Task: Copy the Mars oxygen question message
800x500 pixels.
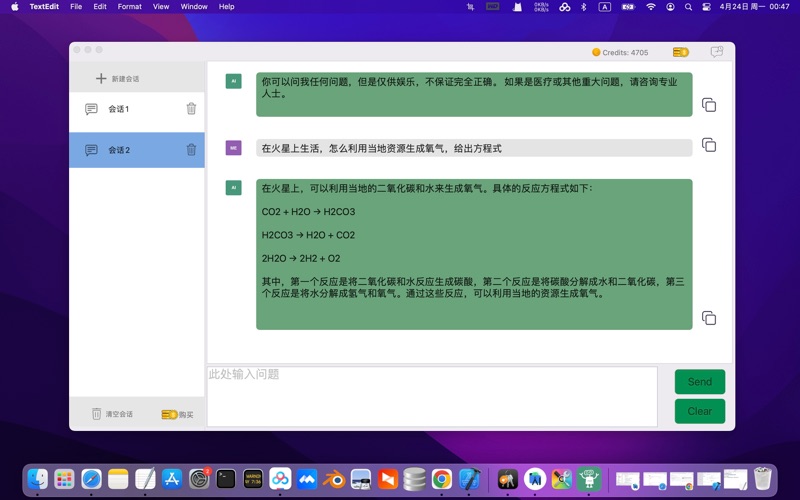Action: (708, 145)
